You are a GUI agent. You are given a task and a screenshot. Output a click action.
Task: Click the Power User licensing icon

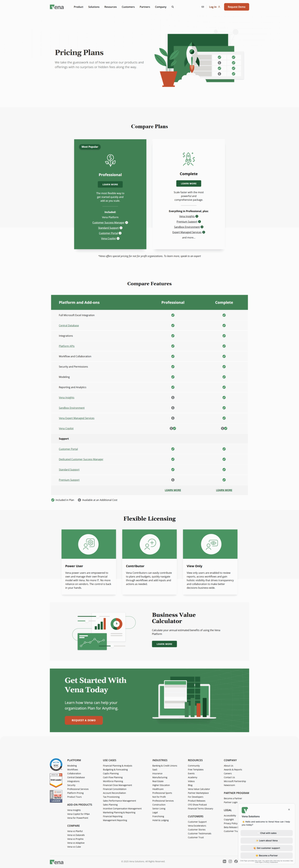(x=88, y=544)
